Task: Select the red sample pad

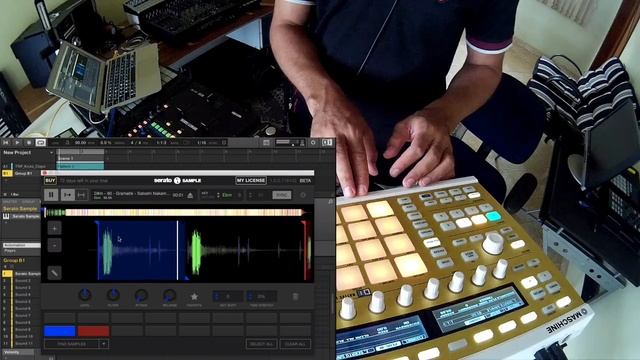Action: [x=93, y=331]
